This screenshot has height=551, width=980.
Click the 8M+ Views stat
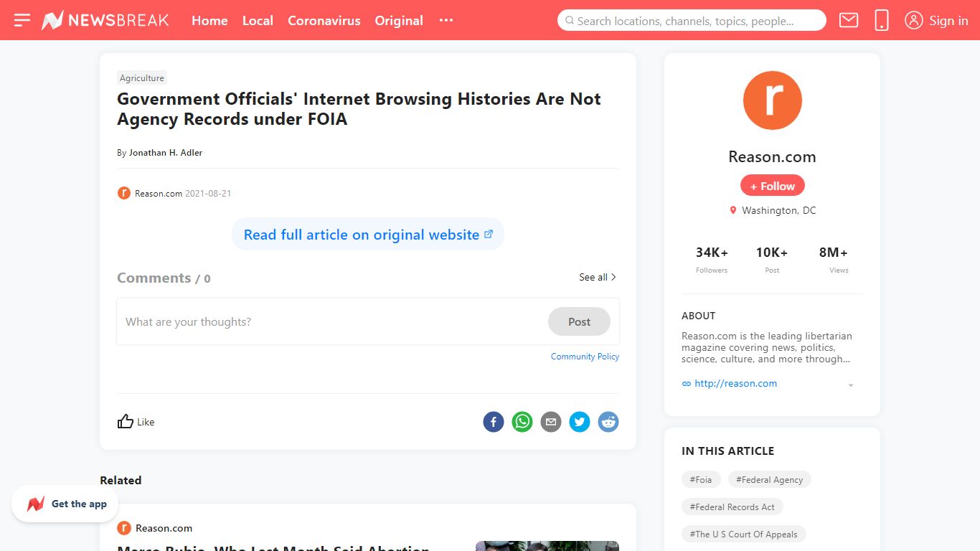(x=833, y=259)
